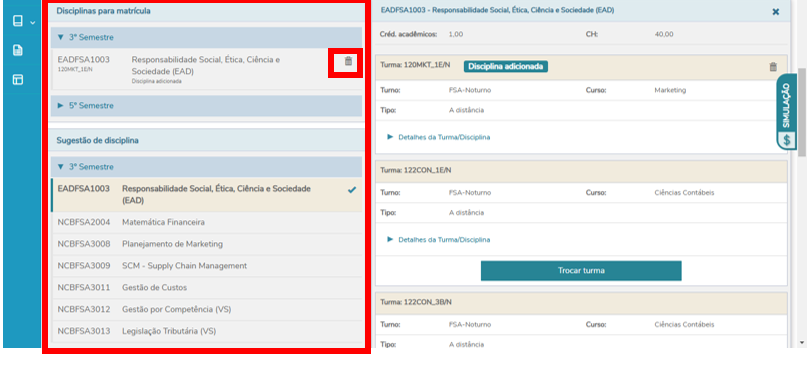This screenshot has width=812, height=368.
Task: Select the suggested discipline EADFSA1003 Responsabilidade Social
Action: [207, 195]
